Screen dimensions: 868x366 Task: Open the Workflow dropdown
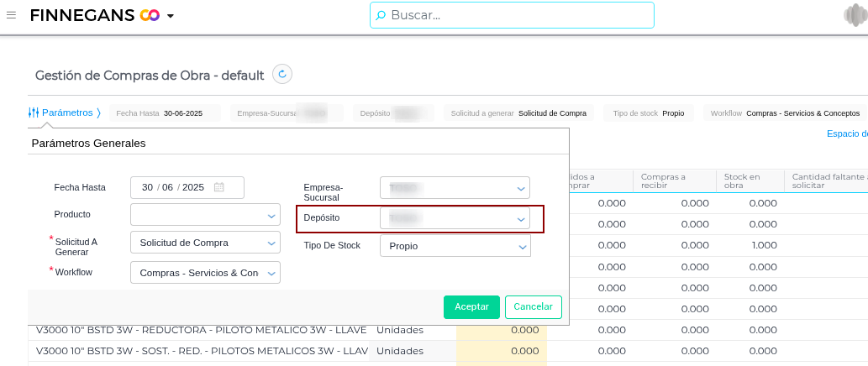tap(205, 273)
